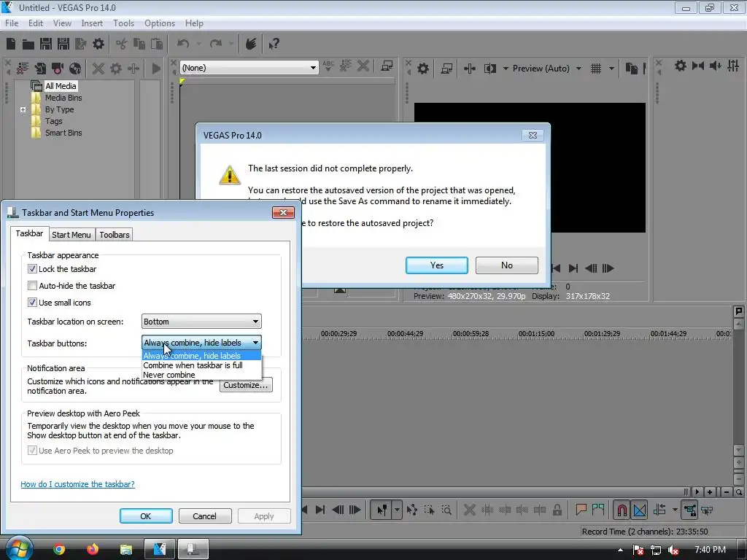Open the mixer faders icon in master bus
This screenshot has height=560, width=747.
click(x=732, y=66)
